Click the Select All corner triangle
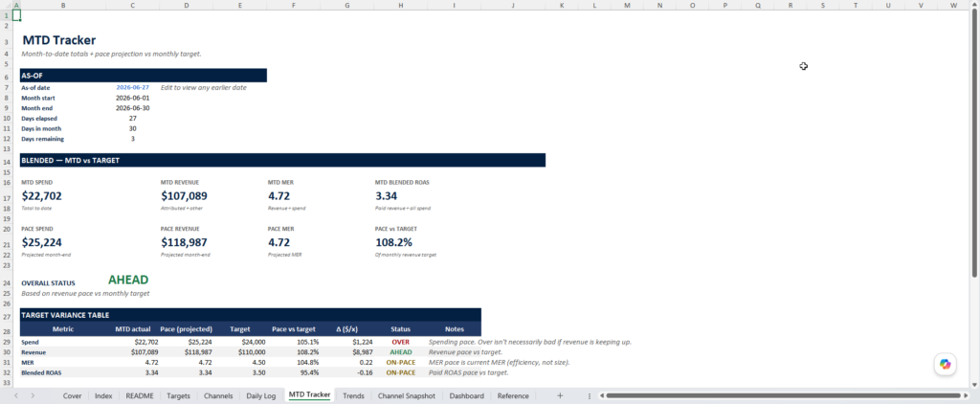 [6, 5]
